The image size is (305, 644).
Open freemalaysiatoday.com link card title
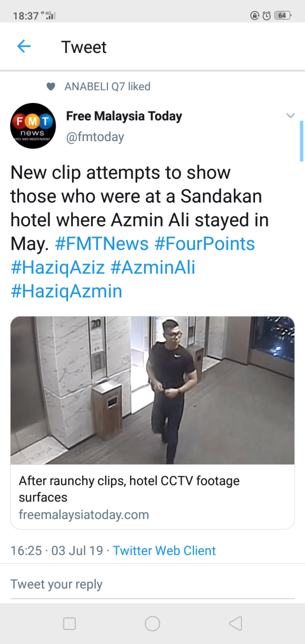coord(129,489)
